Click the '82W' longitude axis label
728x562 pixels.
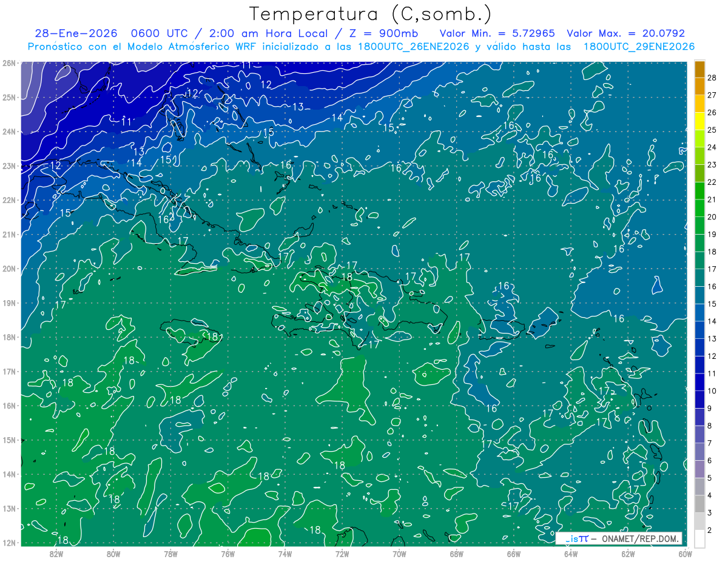point(56,553)
